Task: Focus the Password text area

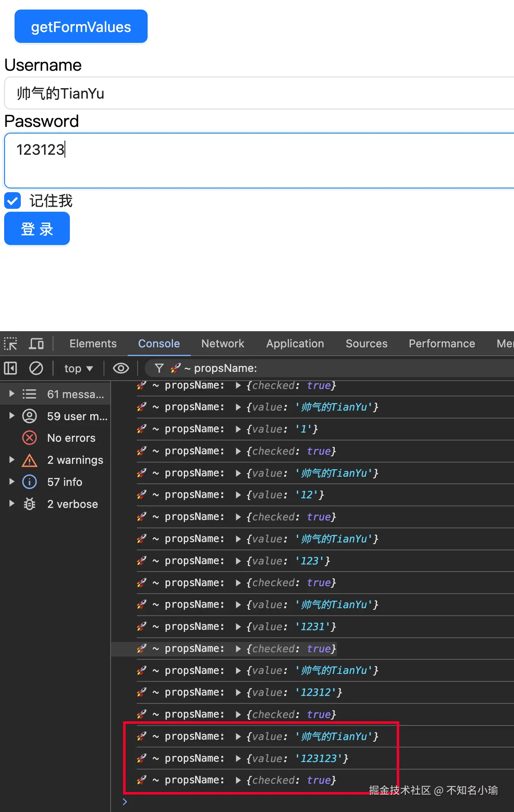Action: [259, 161]
